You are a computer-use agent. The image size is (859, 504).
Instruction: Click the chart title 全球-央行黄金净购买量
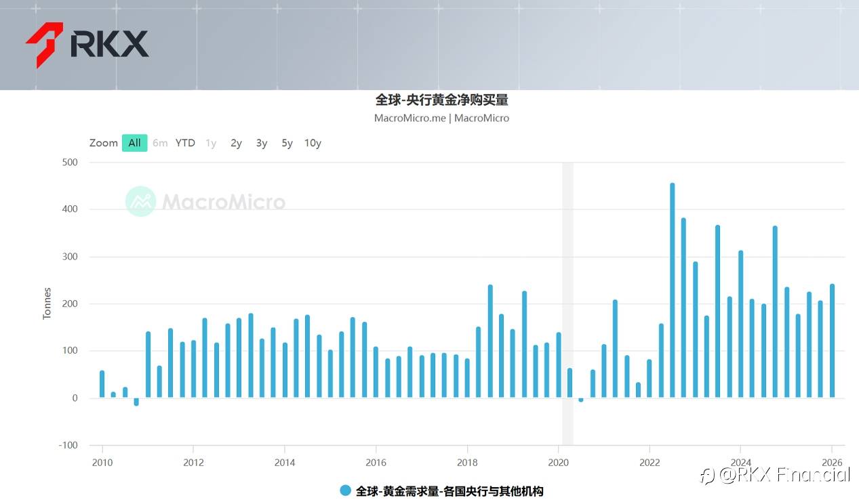click(x=442, y=100)
